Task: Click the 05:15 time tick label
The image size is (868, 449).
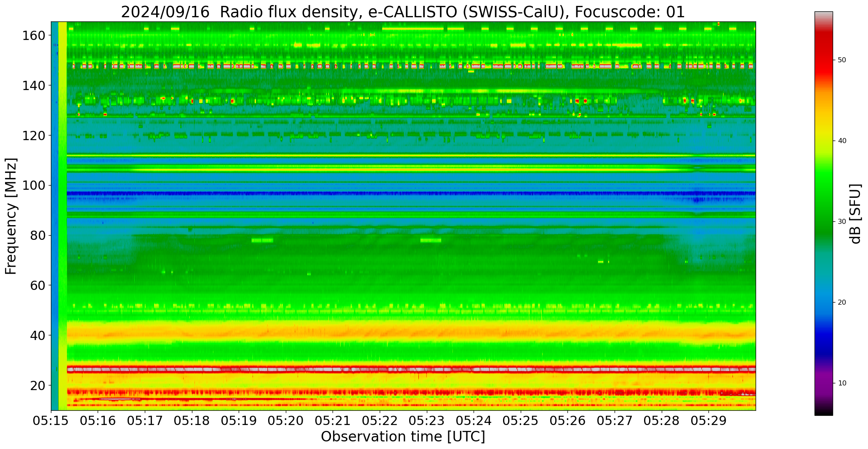Action: pyautogui.click(x=51, y=421)
